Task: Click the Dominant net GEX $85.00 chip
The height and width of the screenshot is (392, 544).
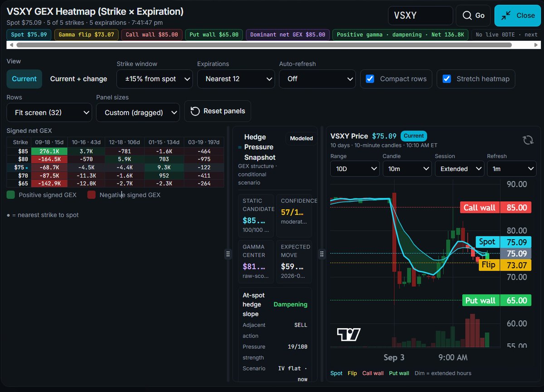Action: (x=287, y=35)
